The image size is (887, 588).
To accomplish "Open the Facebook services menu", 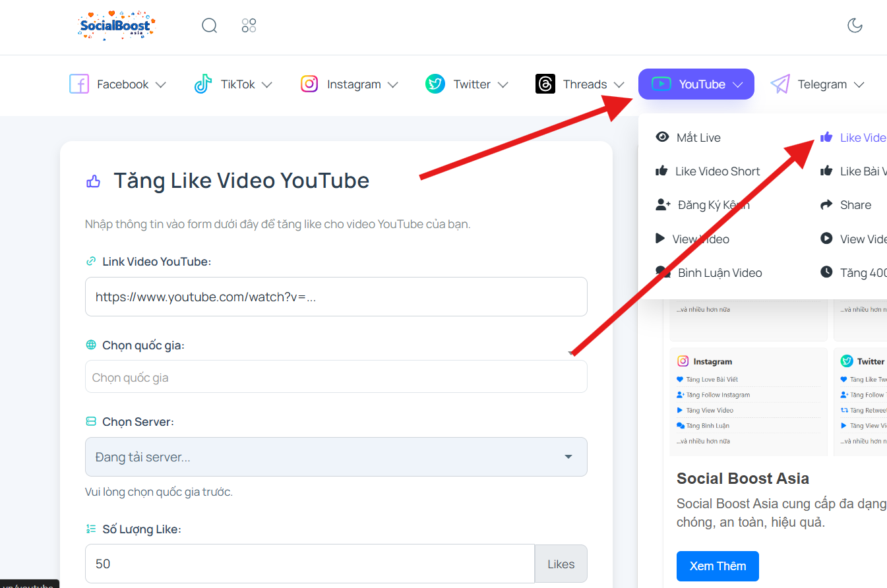I will 117,84.
